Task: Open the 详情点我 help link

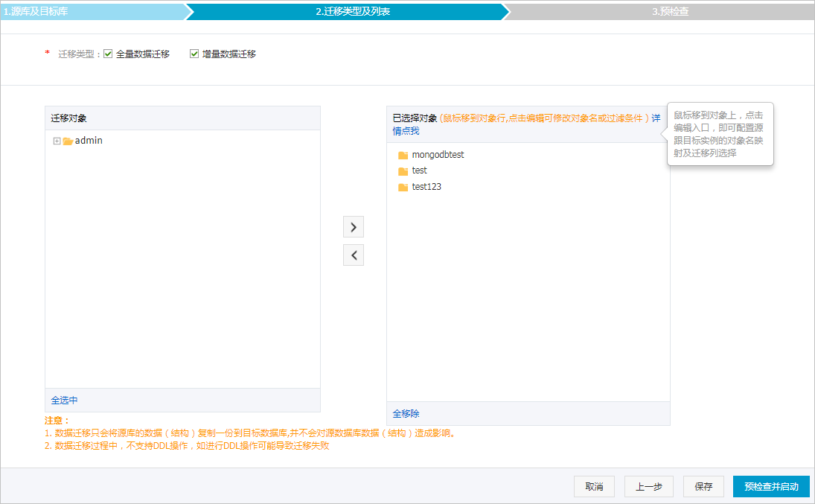Action: click(406, 131)
